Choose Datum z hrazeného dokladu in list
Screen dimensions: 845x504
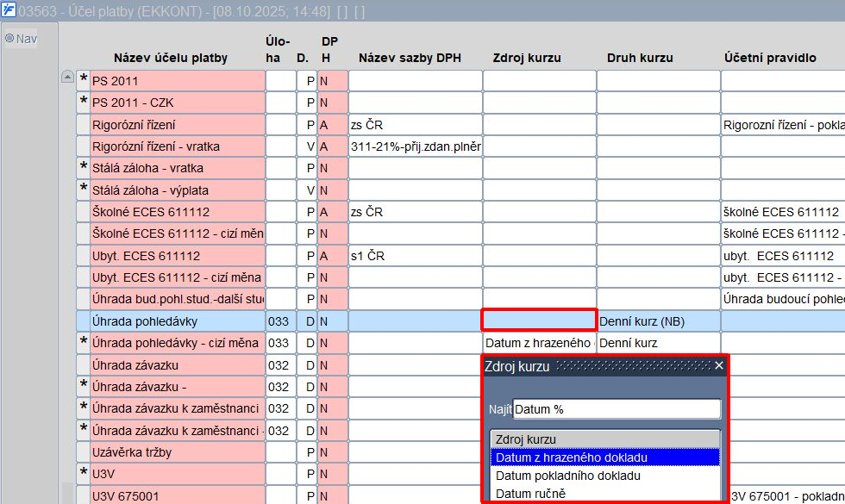pos(605,457)
